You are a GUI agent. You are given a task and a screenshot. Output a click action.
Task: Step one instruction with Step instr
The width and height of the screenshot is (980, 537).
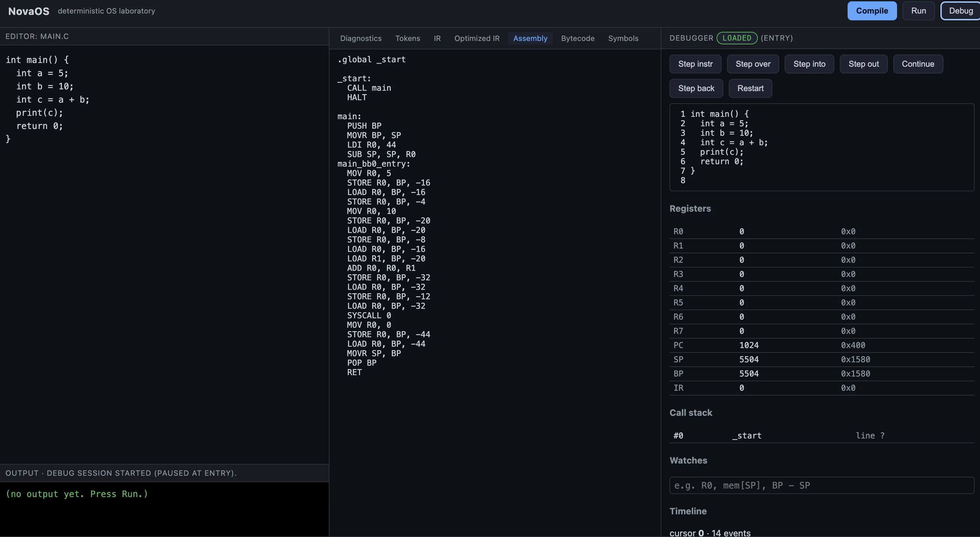(695, 64)
